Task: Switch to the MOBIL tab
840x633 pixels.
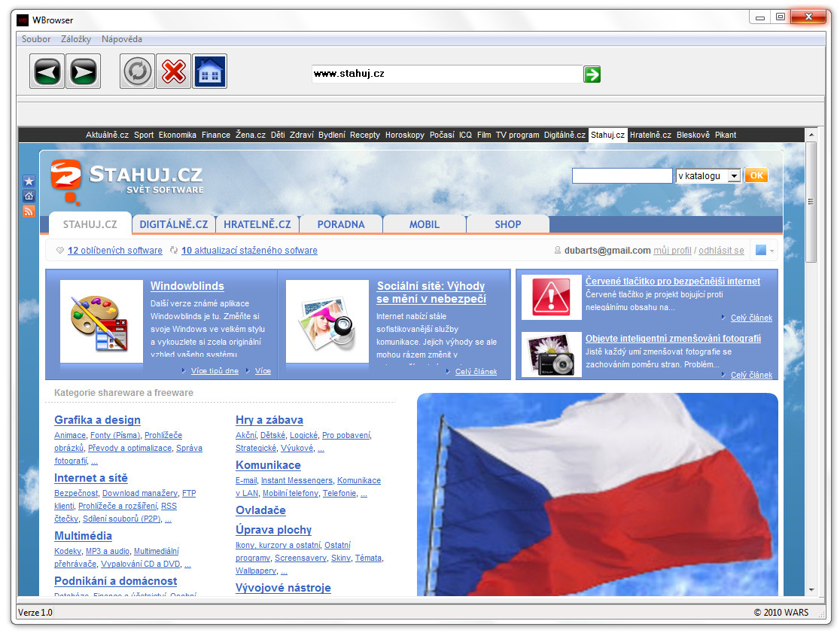Action: coord(425,224)
